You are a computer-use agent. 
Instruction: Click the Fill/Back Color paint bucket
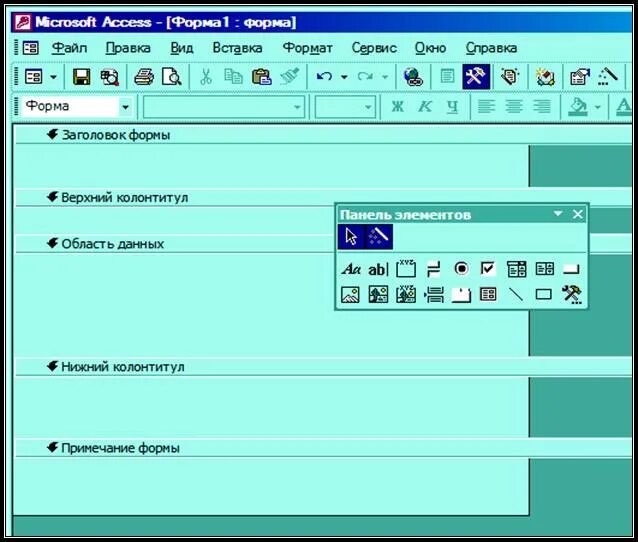coord(578,107)
